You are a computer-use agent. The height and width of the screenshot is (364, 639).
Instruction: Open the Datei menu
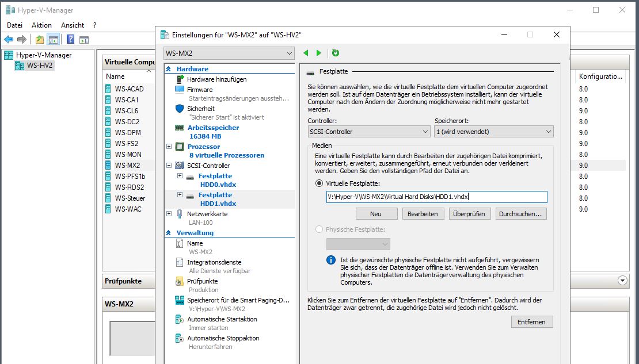click(x=14, y=25)
